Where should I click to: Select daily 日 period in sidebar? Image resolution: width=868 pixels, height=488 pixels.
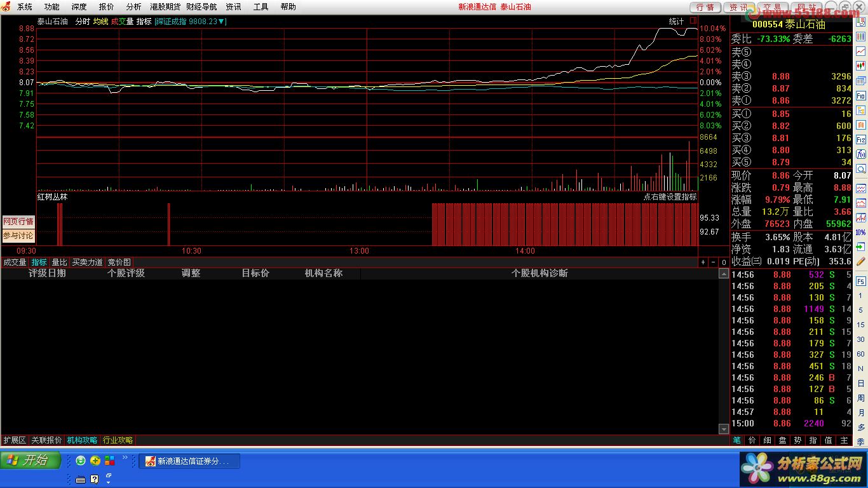point(861,383)
